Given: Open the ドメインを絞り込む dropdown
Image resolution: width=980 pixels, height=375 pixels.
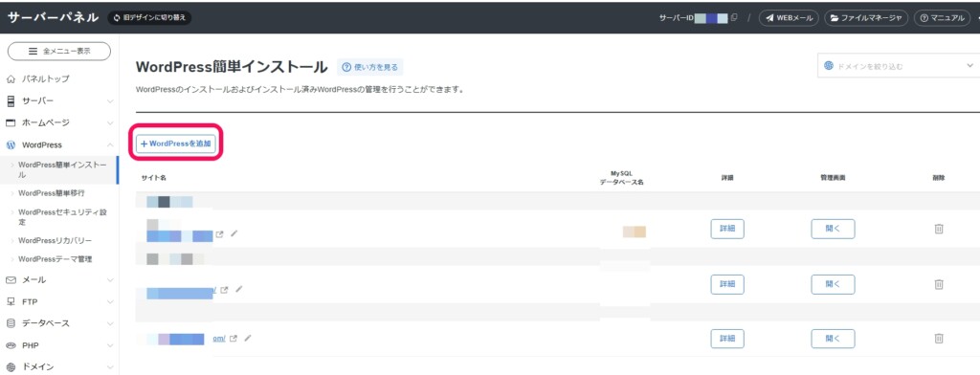Looking at the screenshot, I should (x=899, y=66).
